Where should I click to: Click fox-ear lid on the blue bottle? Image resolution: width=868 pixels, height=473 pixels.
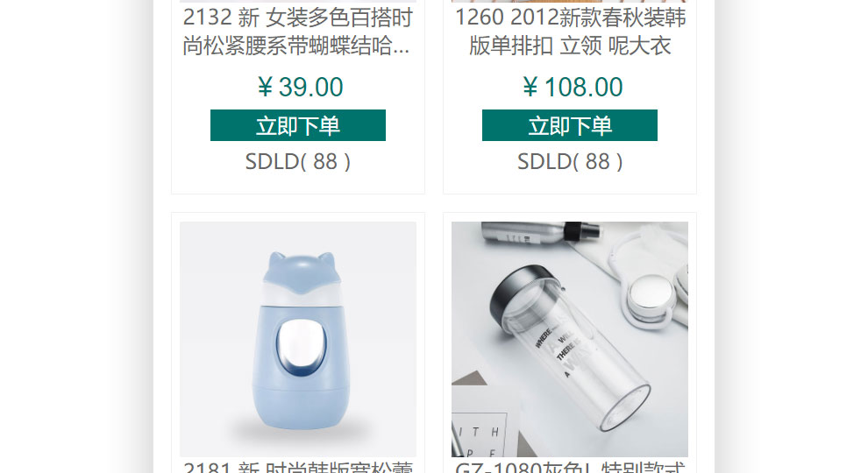(x=300, y=270)
